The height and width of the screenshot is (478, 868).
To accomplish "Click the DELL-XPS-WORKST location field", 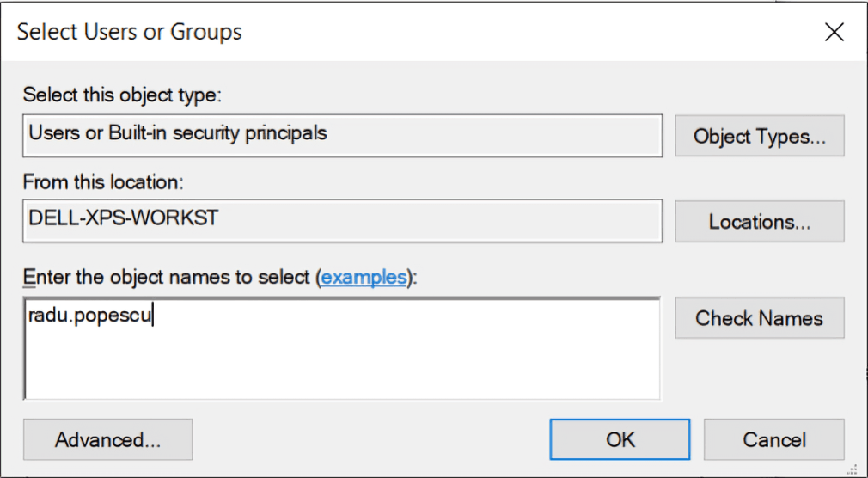I will pyautogui.click(x=342, y=221).
